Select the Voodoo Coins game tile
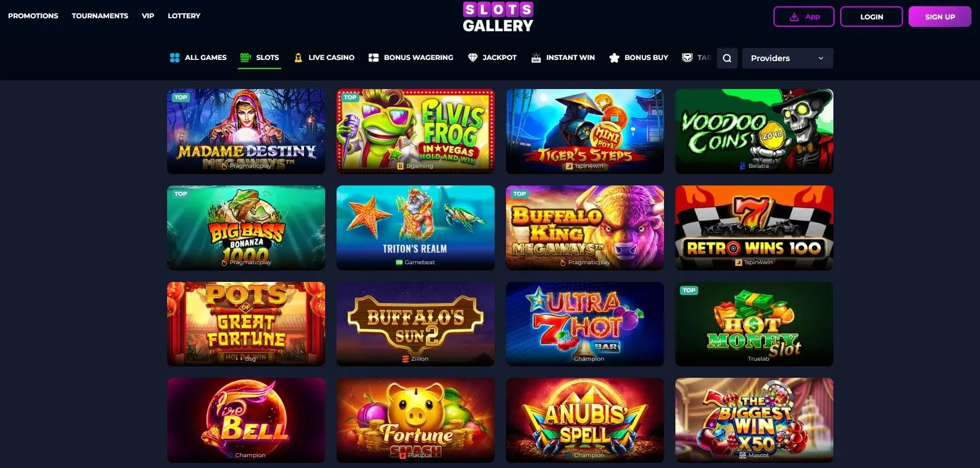This screenshot has width=980, height=468. tap(754, 131)
